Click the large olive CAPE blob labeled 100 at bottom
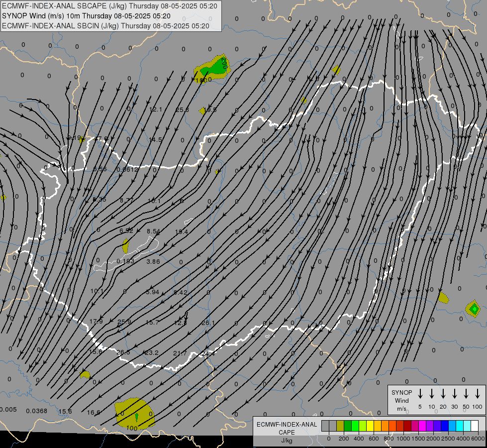Viewport: 487px width, 448px height. point(134,414)
